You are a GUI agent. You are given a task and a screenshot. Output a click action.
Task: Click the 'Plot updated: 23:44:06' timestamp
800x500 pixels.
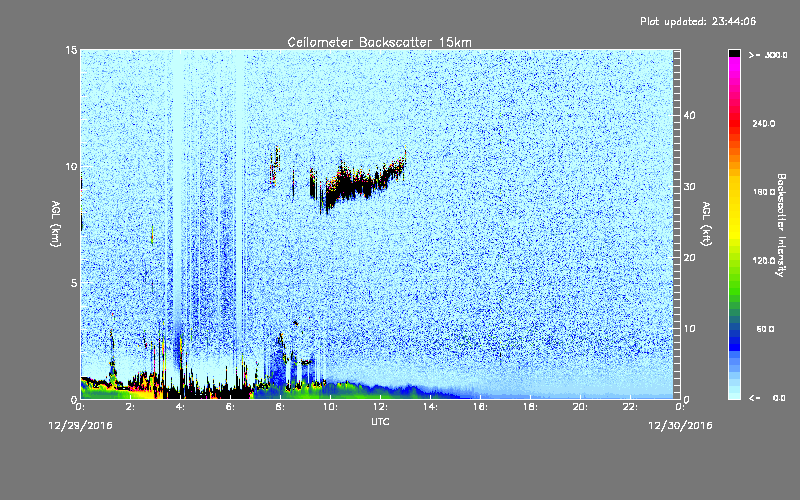(698, 21)
